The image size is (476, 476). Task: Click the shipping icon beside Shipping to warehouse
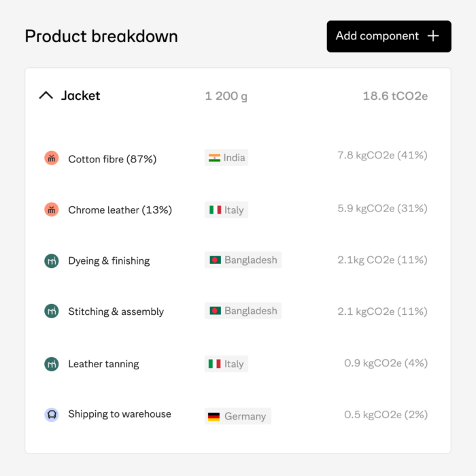point(51,414)
